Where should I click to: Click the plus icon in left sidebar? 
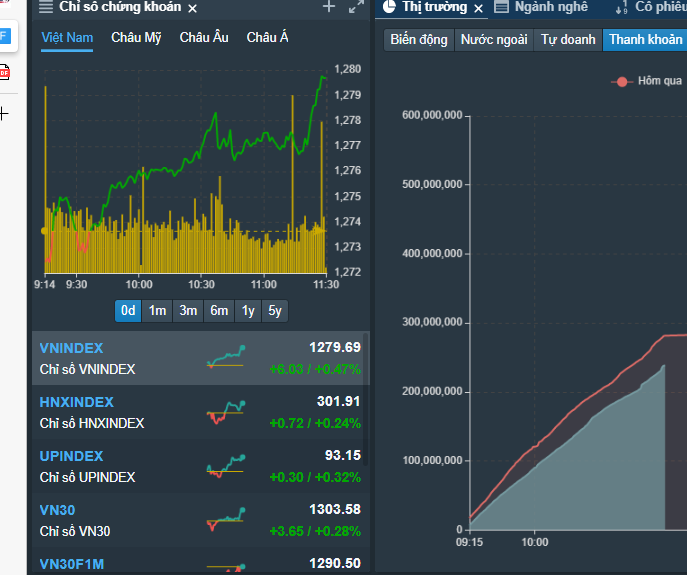point(4,114)
